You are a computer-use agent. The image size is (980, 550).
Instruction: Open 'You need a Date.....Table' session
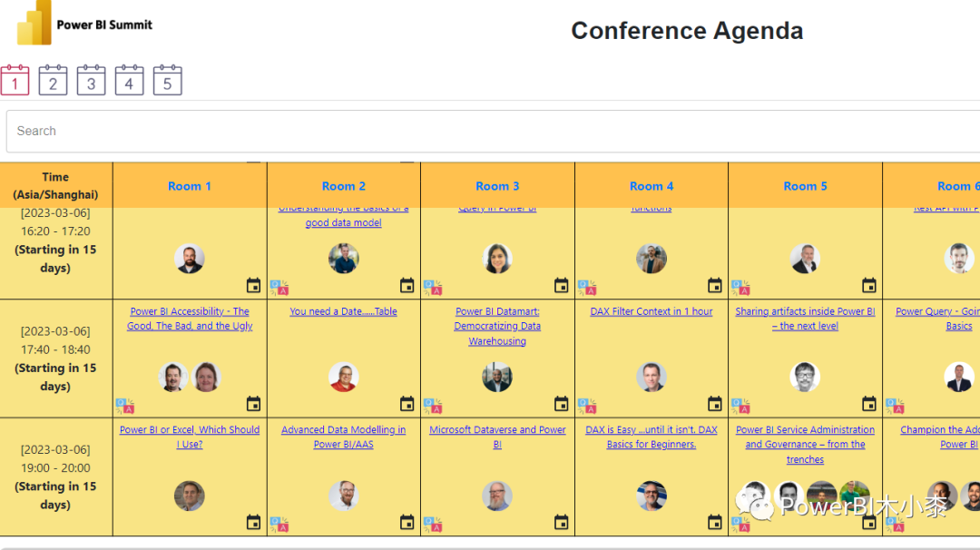pos(343,311)
